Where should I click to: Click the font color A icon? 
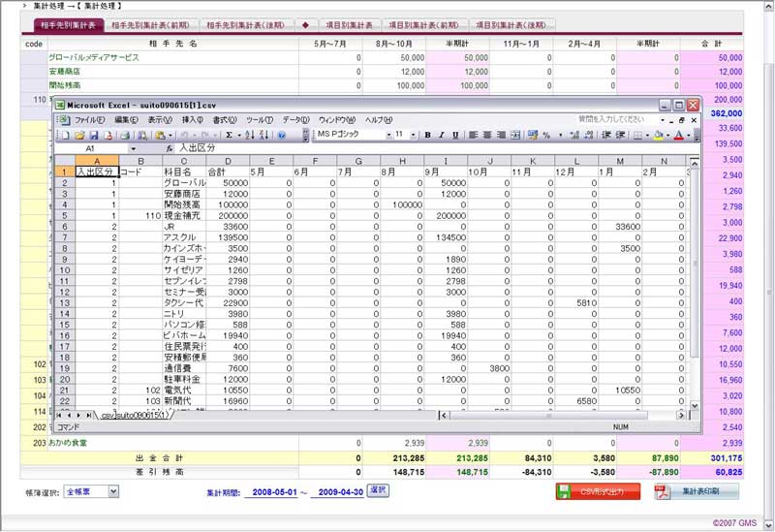tap(677, 135)
